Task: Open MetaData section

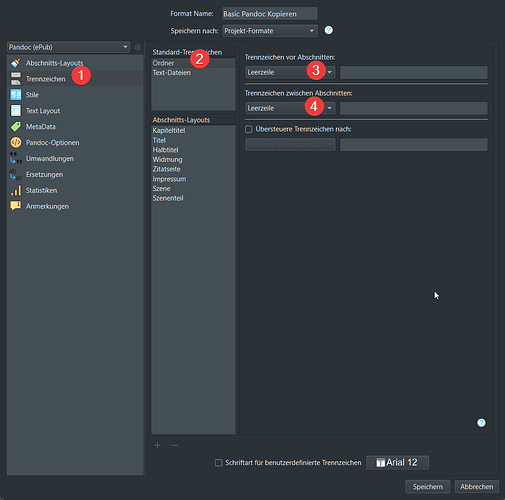Action: (x=75, y=127)
